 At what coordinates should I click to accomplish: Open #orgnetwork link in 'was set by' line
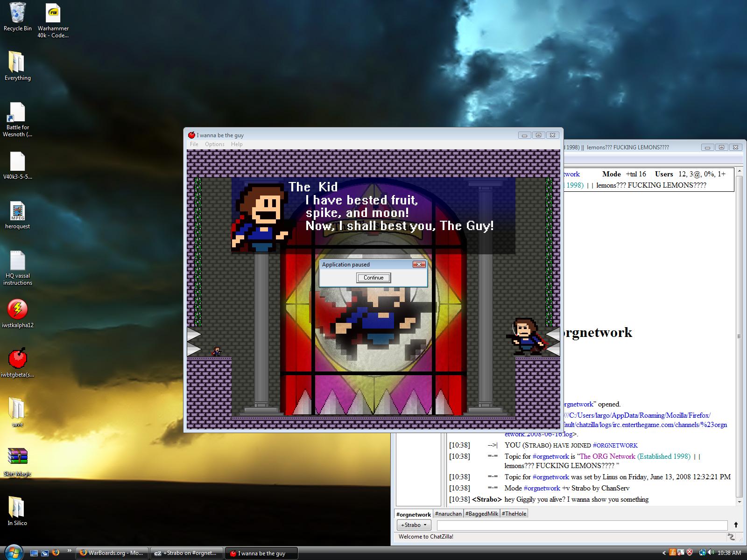pos(550,477)
